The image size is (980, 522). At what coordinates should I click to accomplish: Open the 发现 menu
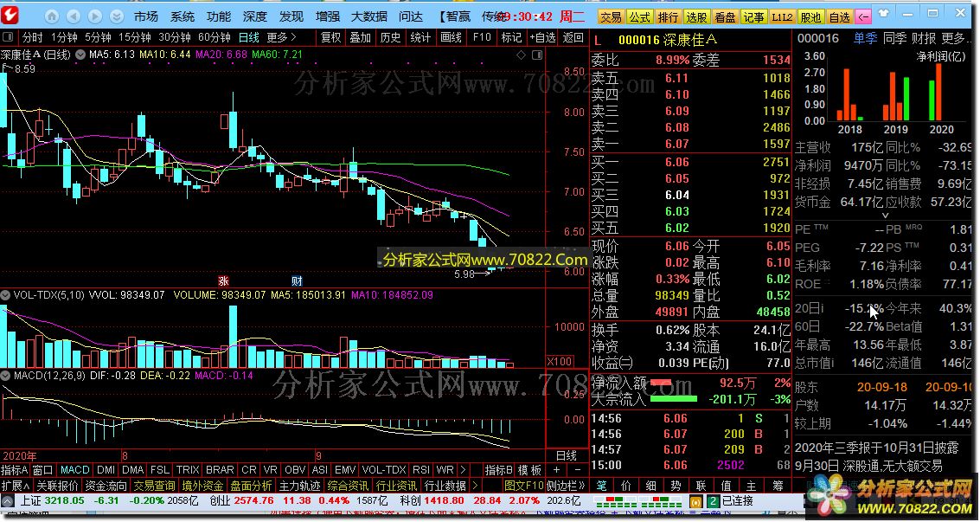pyautogui.click(x=291, y=16)
